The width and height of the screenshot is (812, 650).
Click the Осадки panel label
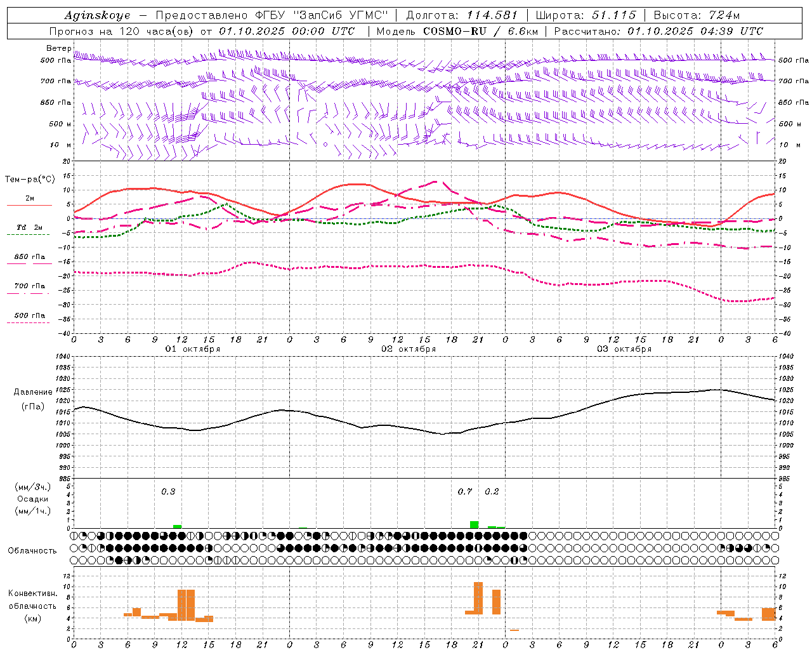(33, 499)
